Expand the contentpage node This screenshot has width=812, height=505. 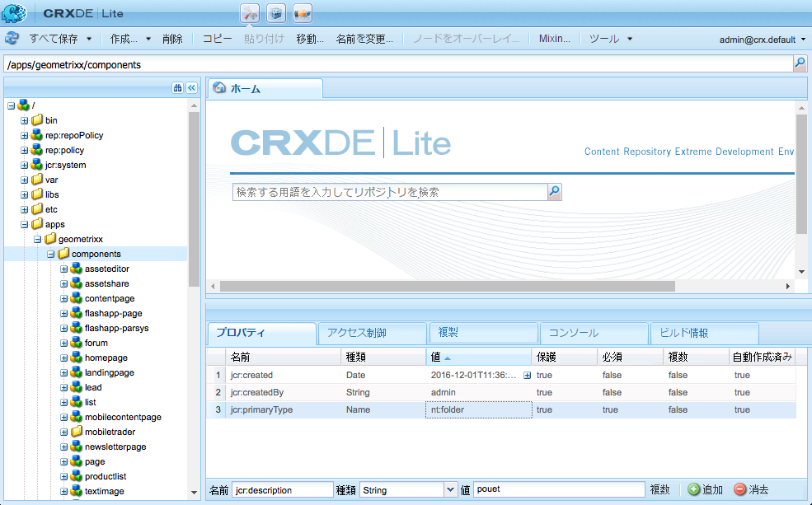tap(63, 298)
